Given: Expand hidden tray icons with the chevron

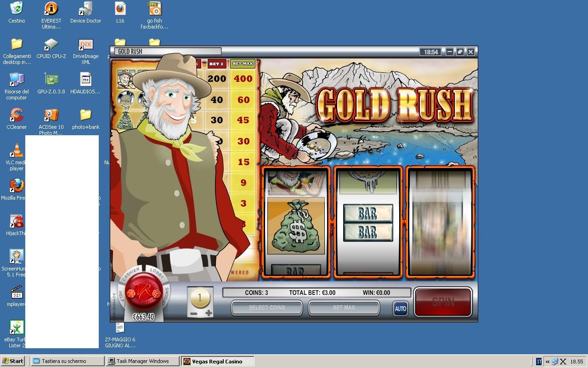Looking at the screenshot, I should pos(548,362).
